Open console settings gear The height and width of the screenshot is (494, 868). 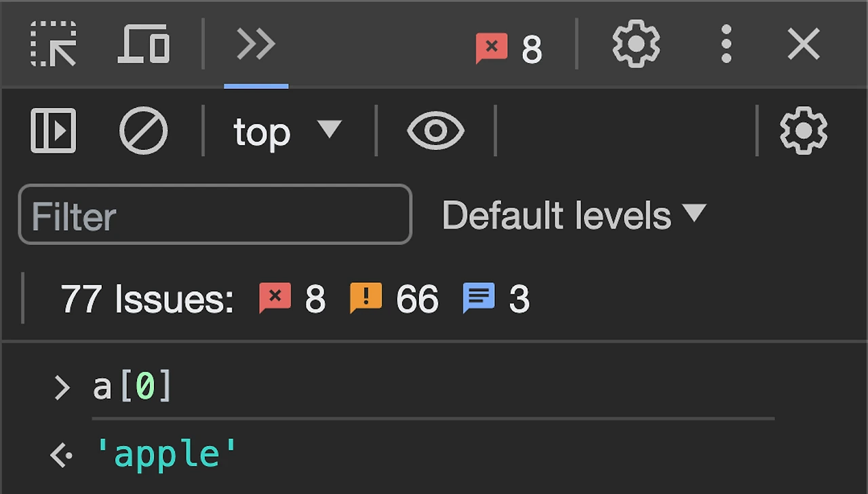(804, 130)
